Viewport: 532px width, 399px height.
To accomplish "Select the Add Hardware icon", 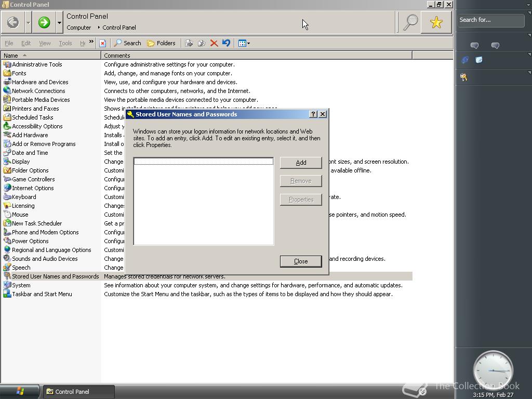I will tap(7, 135).
